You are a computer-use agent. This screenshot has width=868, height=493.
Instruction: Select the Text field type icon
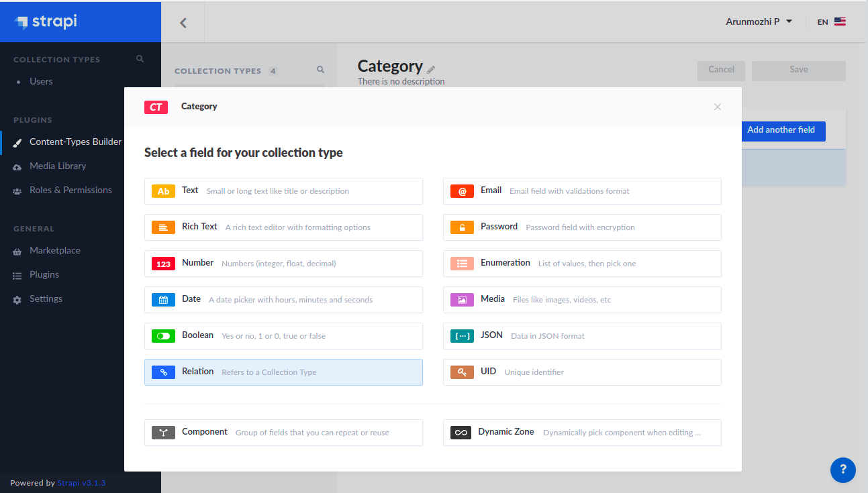pos(163,191)
